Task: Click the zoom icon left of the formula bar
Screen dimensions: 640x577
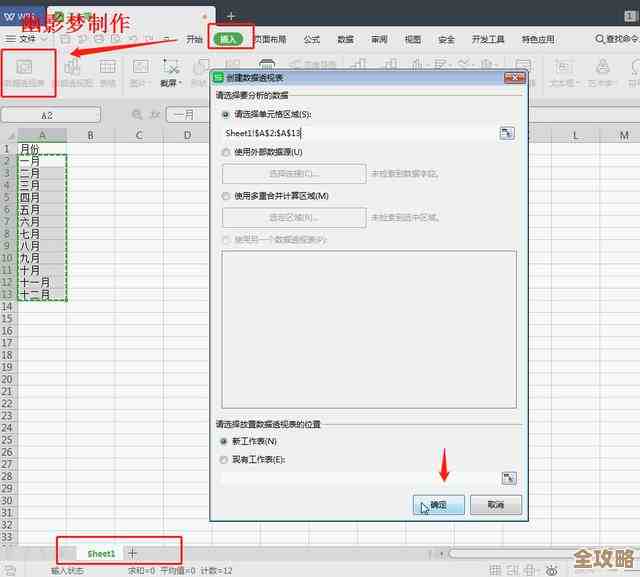Action: pos(137,115)
